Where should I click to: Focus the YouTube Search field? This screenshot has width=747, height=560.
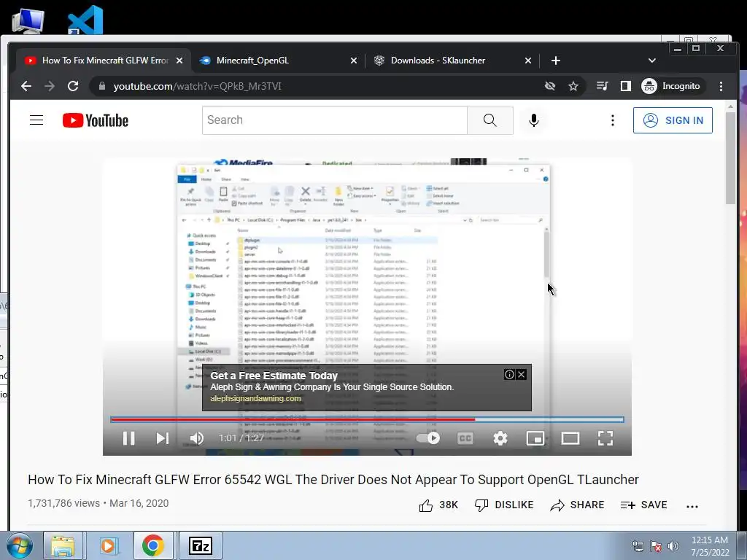click(x=334, y=120)
